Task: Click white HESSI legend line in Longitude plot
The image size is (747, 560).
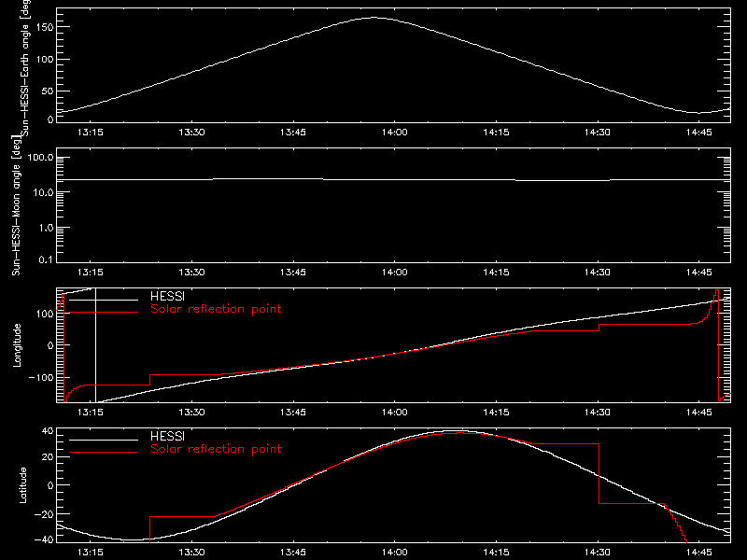Action: (104, 300)
